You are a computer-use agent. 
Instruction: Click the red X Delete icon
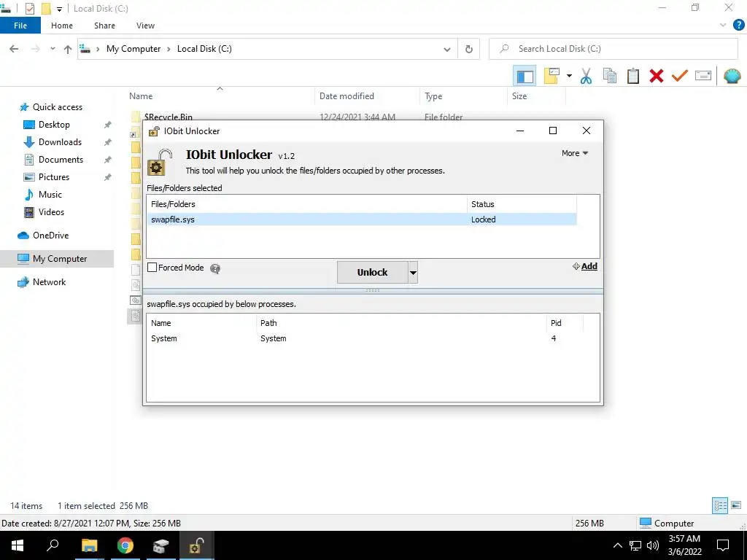pos(657,76)
